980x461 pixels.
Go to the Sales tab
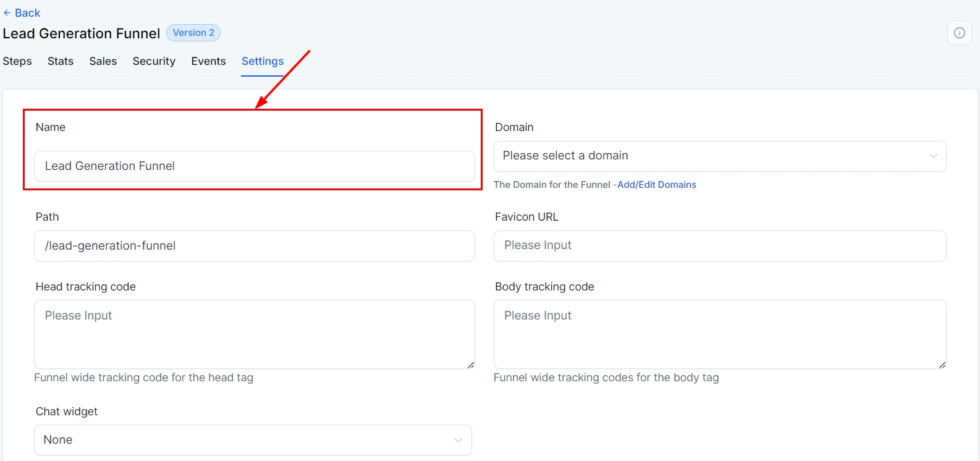tap(103, 61)
